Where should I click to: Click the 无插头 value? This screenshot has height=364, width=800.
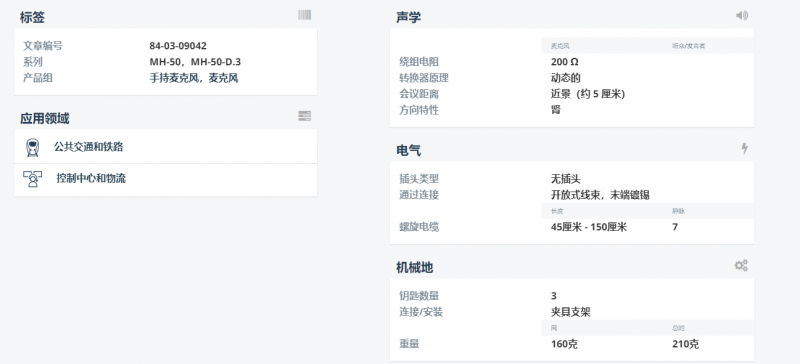coord(566,179)
